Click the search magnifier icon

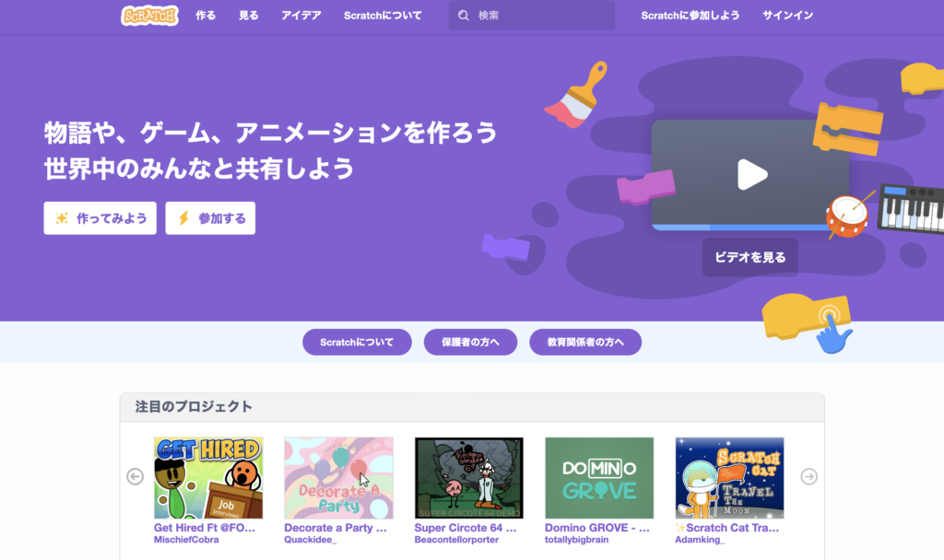pos(463,15)
